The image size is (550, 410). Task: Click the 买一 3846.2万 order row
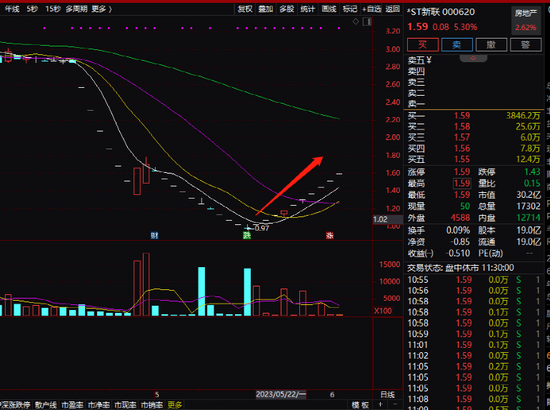coord(474,116)
